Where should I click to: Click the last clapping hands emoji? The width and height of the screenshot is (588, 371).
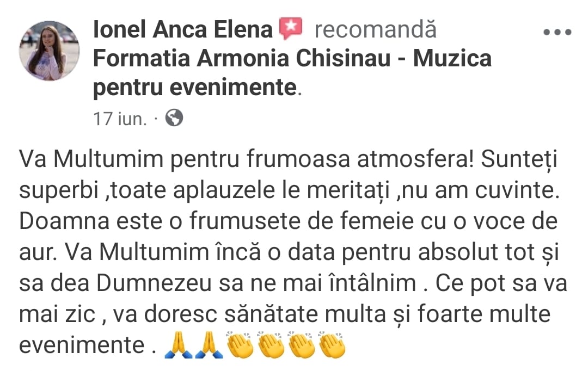pos(332,345)
